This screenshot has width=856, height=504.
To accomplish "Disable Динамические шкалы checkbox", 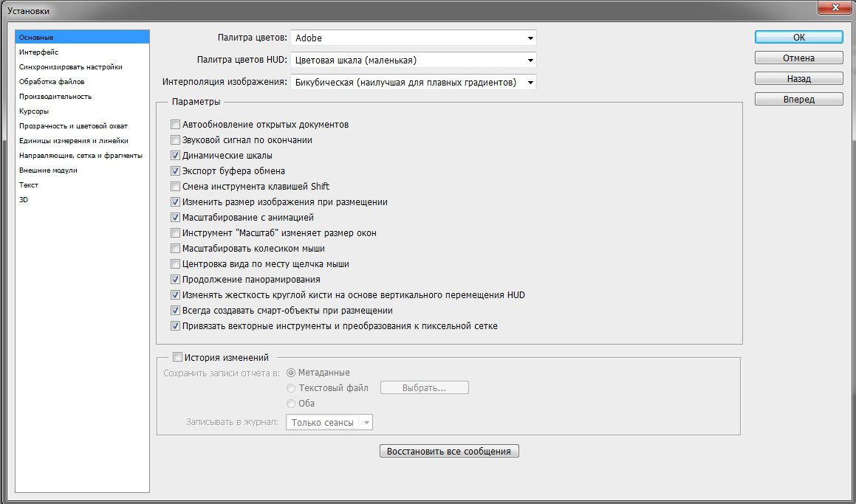I will pyautogui.click(x=176, y=156).
